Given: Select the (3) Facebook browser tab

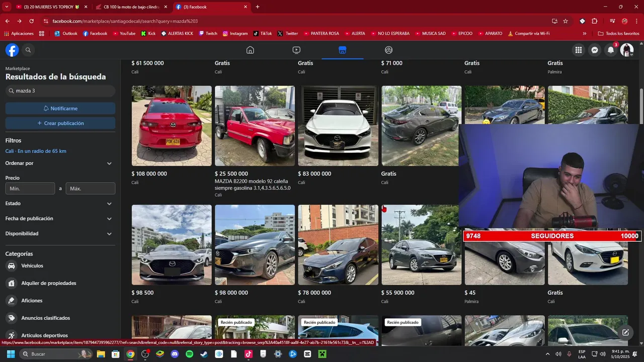Looking at the screenshot, I should point(211,7).
